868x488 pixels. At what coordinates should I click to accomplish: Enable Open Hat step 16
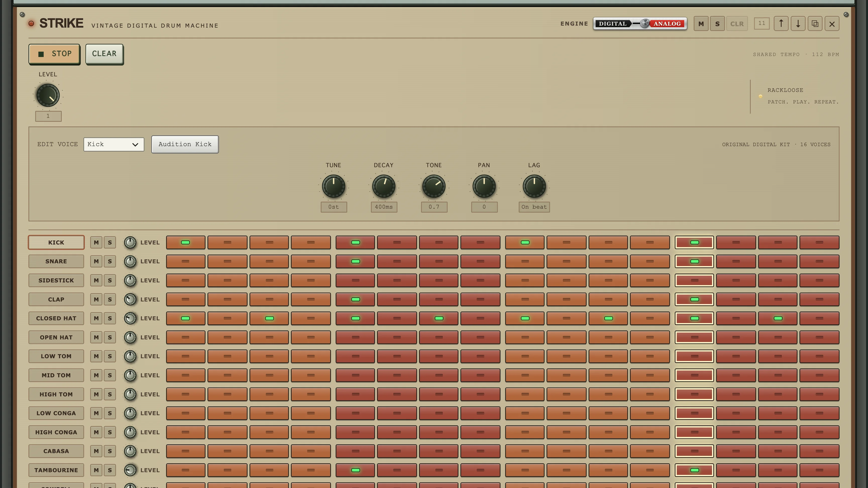(x=820, y=337)
